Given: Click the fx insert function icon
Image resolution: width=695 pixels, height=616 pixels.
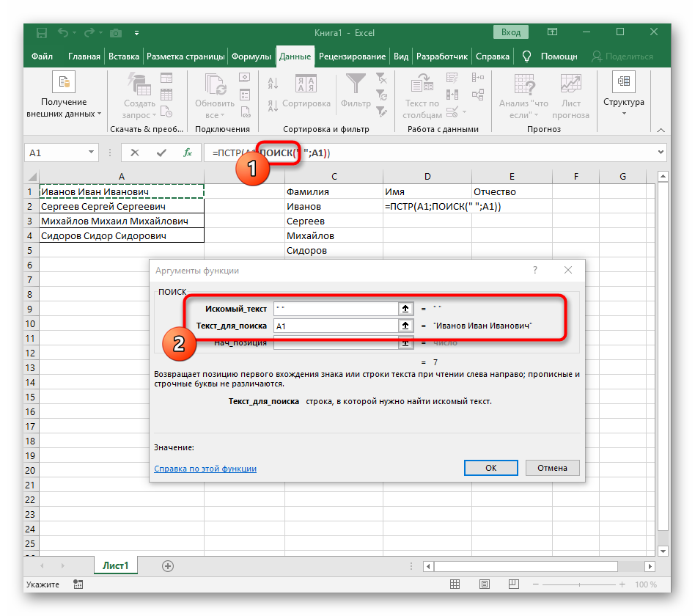Looking at the screenshot, I should (x=188, y=153).
